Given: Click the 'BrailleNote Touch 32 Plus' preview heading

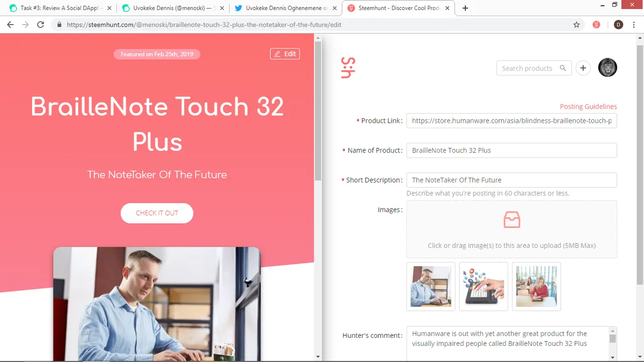Looking at the screenshot, I should (157, 124).
